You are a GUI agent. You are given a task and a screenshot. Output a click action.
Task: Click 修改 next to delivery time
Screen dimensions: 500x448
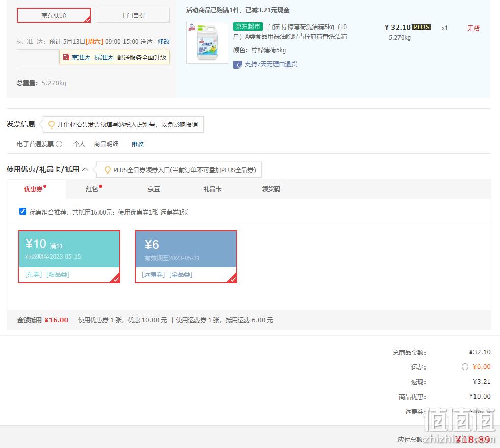coord(164,42)
